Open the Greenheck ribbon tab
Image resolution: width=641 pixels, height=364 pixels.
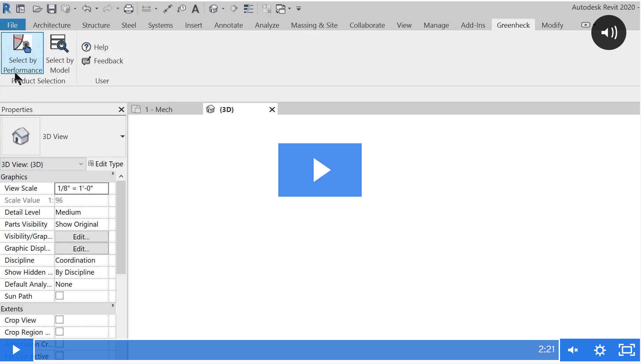click(513, 25)
